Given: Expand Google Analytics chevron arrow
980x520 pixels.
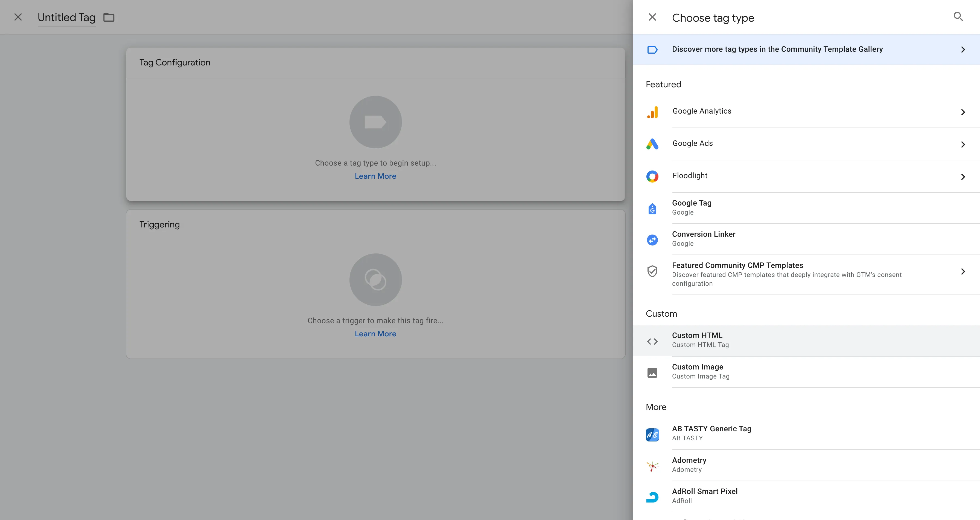Looking at the screenshot, I should click(x=963, y=112).
